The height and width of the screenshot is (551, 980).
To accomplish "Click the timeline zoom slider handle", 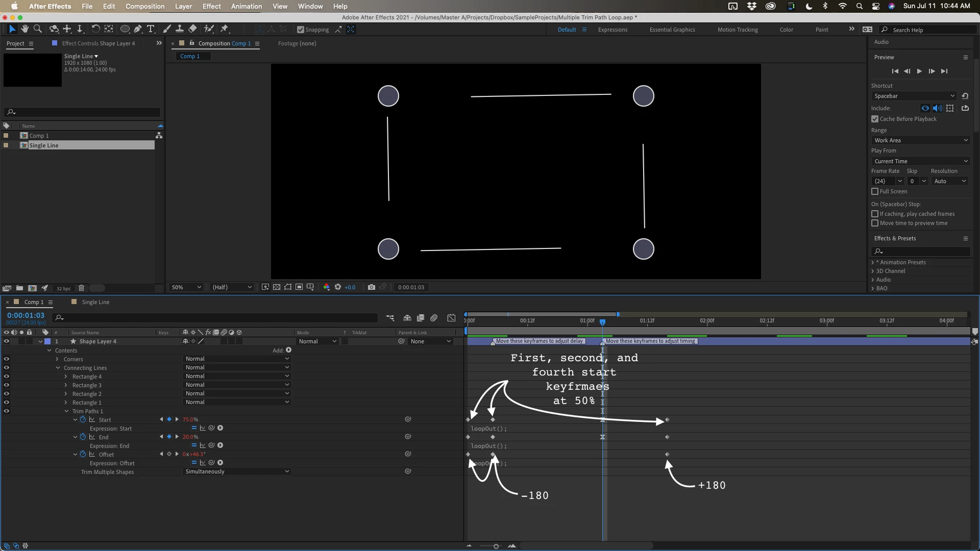I will tap(496, 546).
